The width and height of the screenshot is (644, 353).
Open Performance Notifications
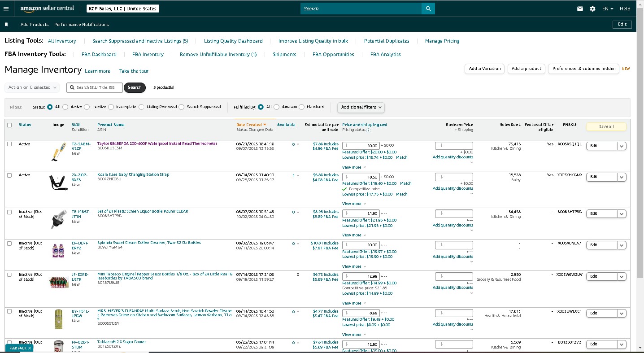(x=82, y=24)
